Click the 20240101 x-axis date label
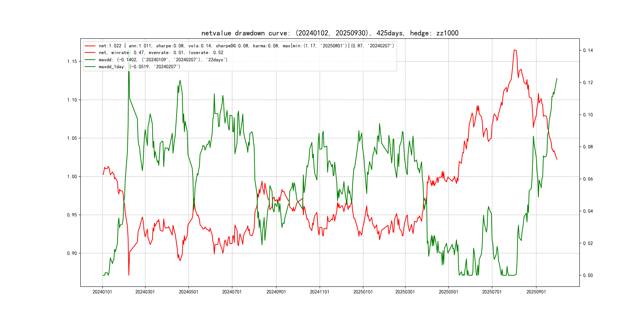This screenshot has width=644, height=322. pyautogui.click(x=102, y=292)
